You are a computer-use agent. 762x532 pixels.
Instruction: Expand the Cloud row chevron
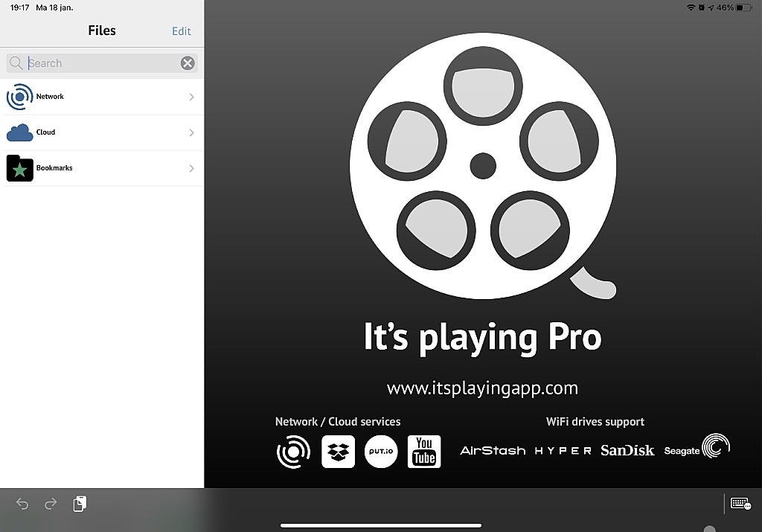191,132
